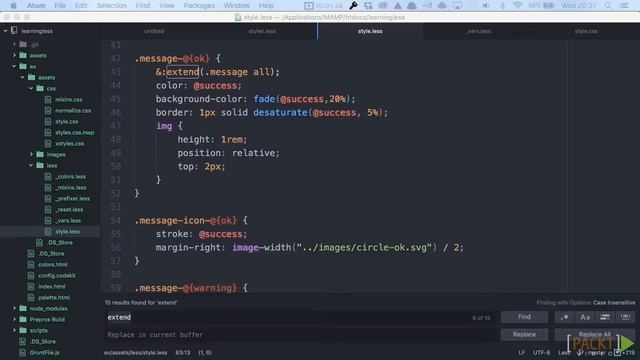
Task: Expand the .git folder
Action: (x=14, y=44)
